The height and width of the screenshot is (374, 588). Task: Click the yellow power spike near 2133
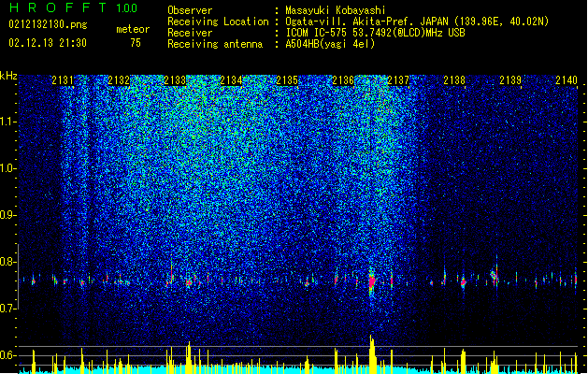point(189,357)
